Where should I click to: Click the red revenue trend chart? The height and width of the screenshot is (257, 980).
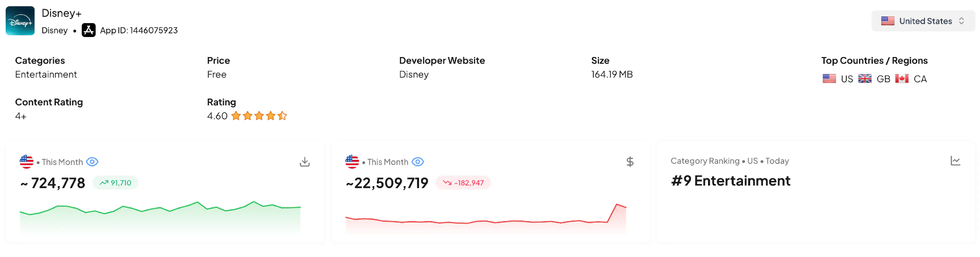486,218
